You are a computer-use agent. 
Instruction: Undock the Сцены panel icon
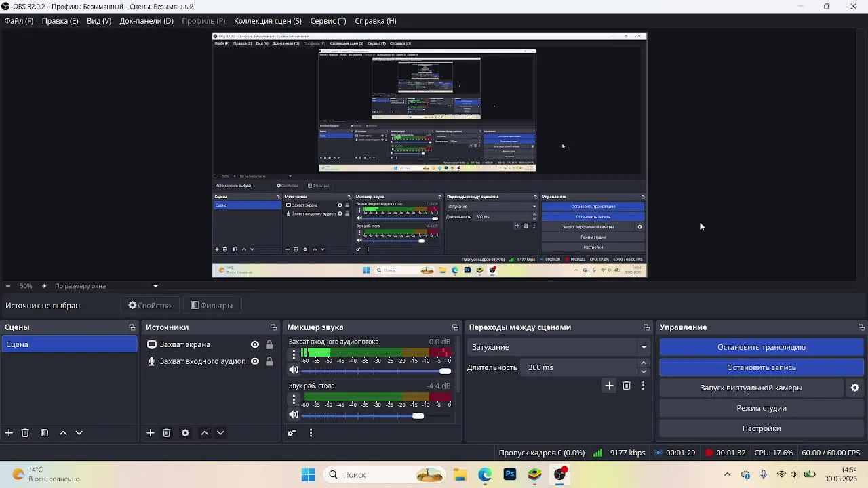[132, 327]
